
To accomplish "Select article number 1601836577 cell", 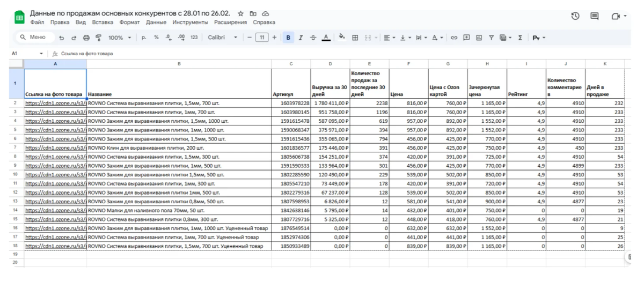I will pyautogui.click(x=291, y=147).
